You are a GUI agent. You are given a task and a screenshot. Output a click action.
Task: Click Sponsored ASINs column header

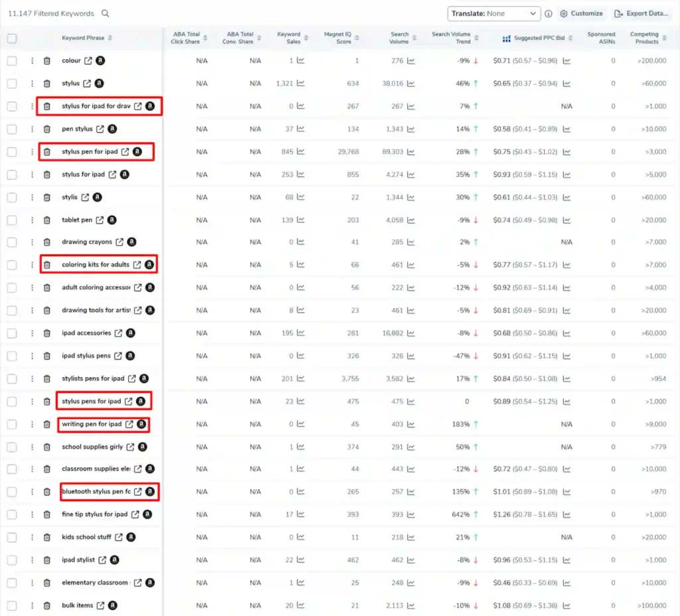(601, 38)
